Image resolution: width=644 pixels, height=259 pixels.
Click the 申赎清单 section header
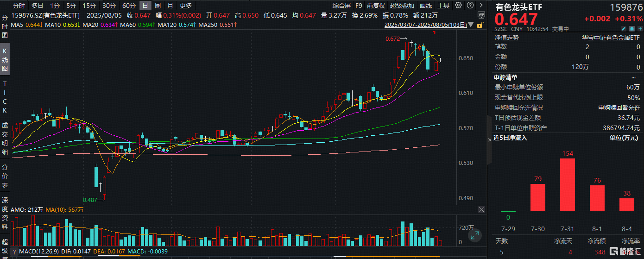pyautogui.click(x=506, y=77)
